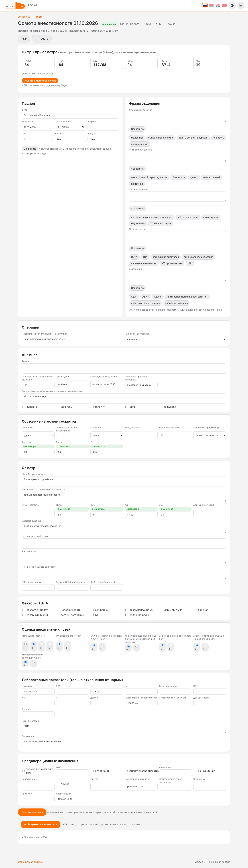
Task: Insert phrase chip 'ASA II'
Action: pyautogui.click(x=146, y=297)
